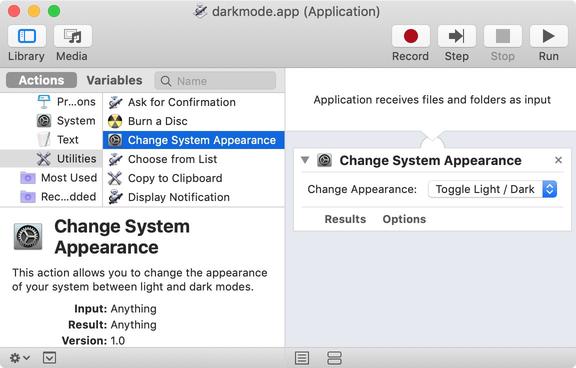
Task: Select the Display Notification action
Action: [194, 197]
